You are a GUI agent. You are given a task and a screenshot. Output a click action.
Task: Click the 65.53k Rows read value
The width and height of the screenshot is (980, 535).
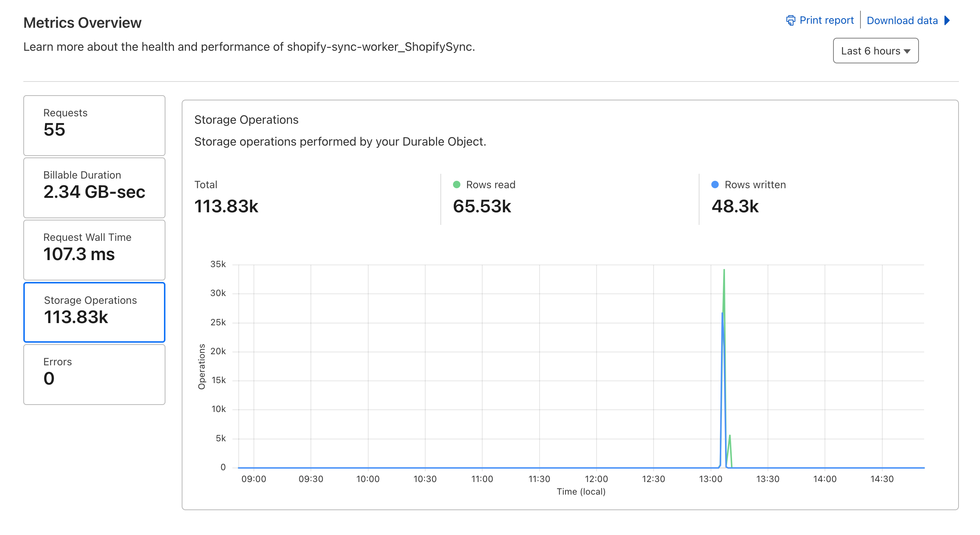click(483, 206)
